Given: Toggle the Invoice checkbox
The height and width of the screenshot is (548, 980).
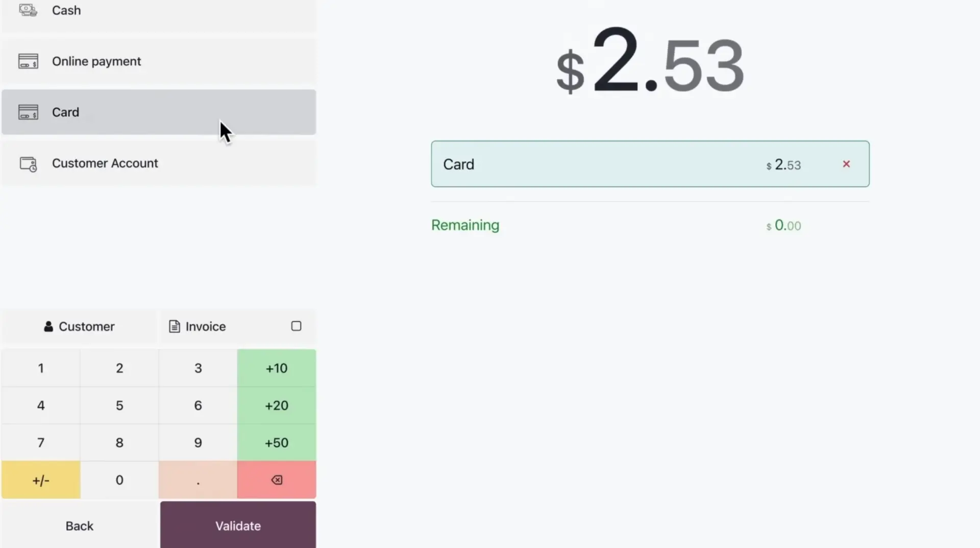Looking at the screenshot, I should click(x=296, y=326).
